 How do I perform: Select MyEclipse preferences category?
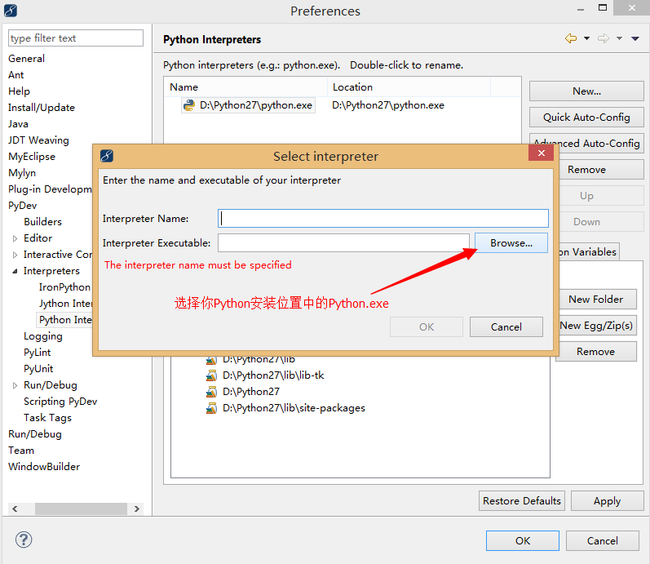(x=32, y=157)
